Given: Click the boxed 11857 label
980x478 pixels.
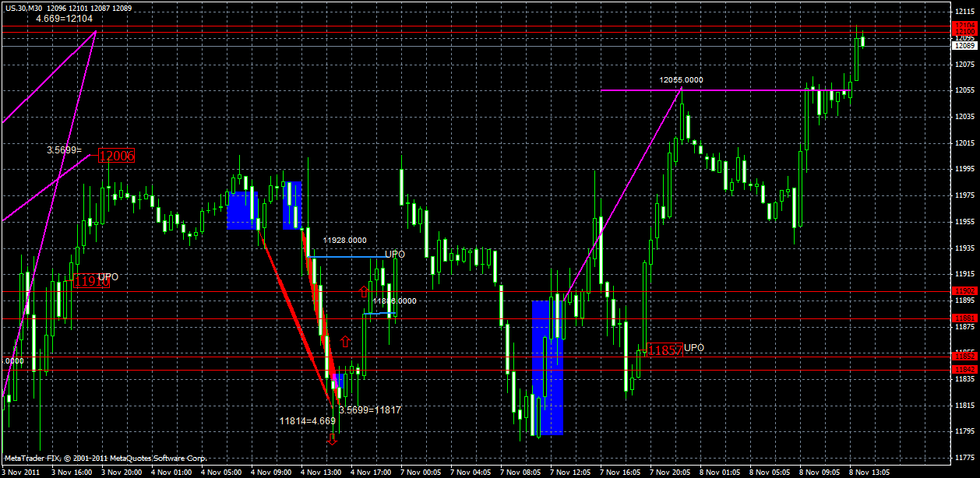Looking at the screenshot, I should (x=666, y=350).
